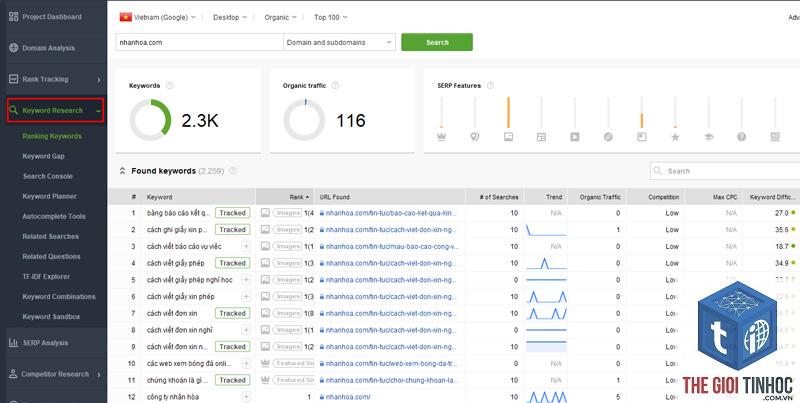
Task: Add 'cách viết báo cáo vụ việc' with plus icon
Action: click(x=246, y=246)
